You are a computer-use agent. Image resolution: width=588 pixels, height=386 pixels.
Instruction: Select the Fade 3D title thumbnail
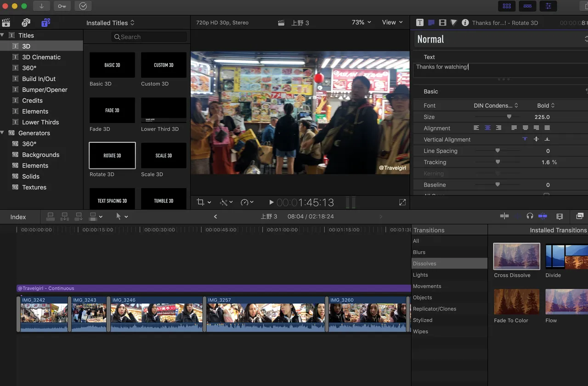tap(112, 110)
